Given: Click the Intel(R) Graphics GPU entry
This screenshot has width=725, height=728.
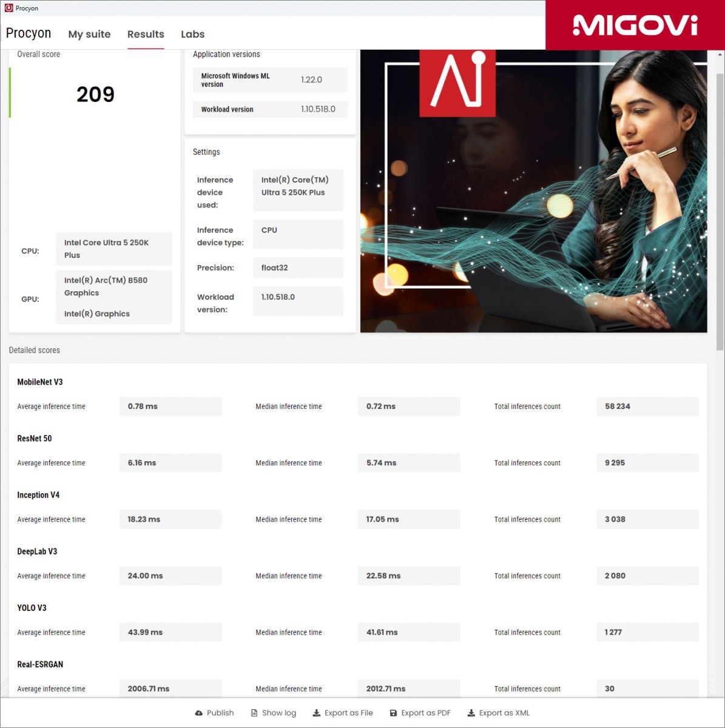Looking at the screenshot, I should [97, 314].
